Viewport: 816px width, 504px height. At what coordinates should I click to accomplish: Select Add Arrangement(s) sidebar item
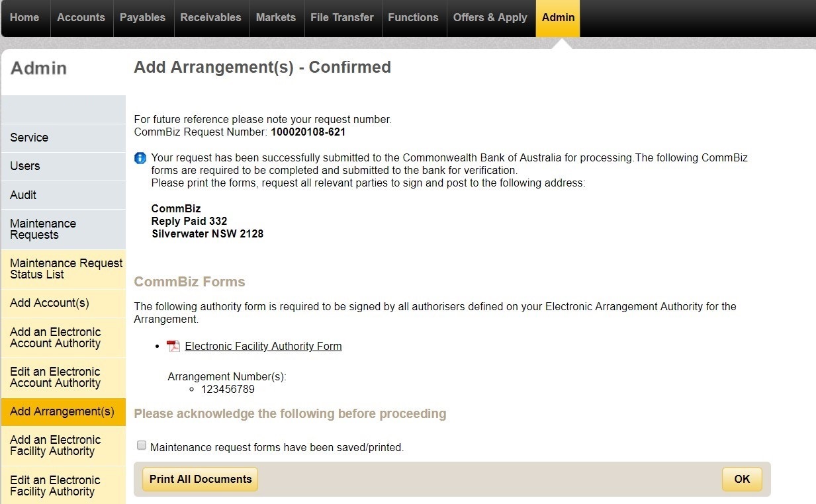click(64, 411)
